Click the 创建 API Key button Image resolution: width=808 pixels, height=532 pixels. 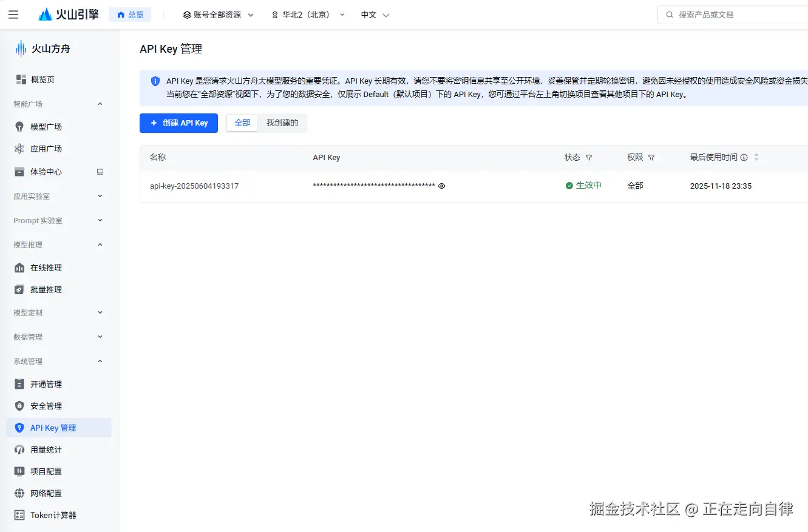(178, 123)
